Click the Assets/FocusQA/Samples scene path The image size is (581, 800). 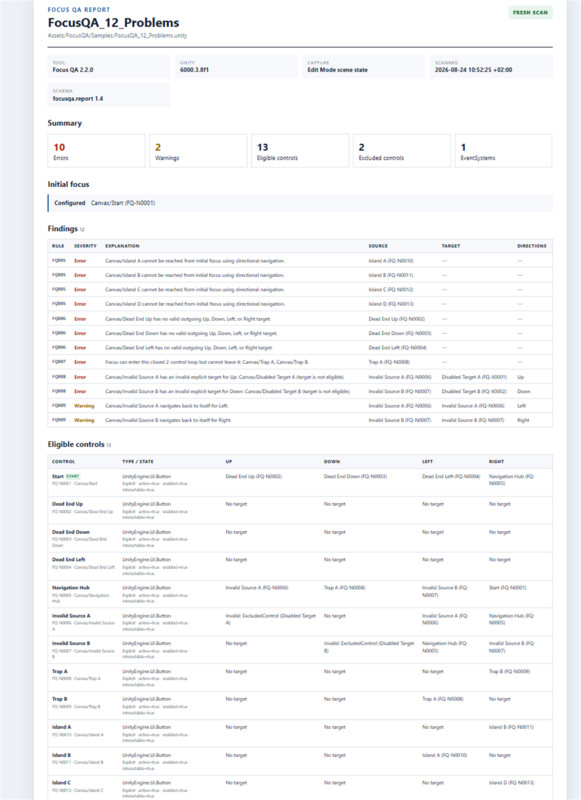pyautogui.click(x=117, y=36)
